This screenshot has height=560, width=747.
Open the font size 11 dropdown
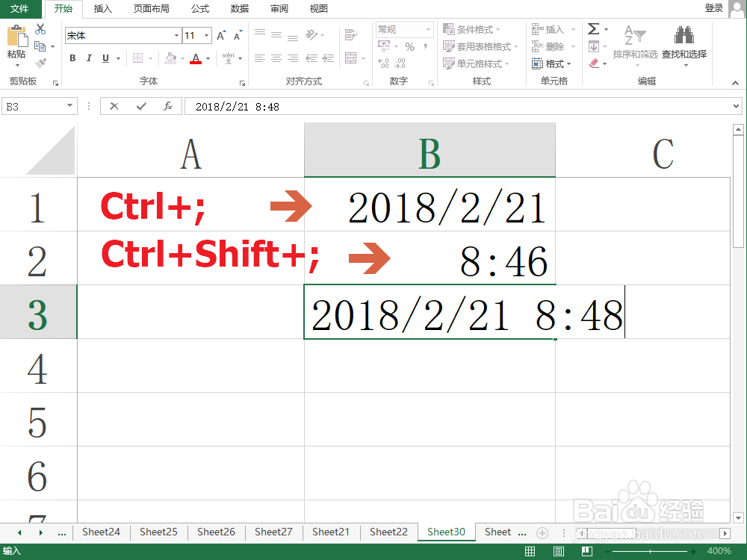tap(206, 36)
